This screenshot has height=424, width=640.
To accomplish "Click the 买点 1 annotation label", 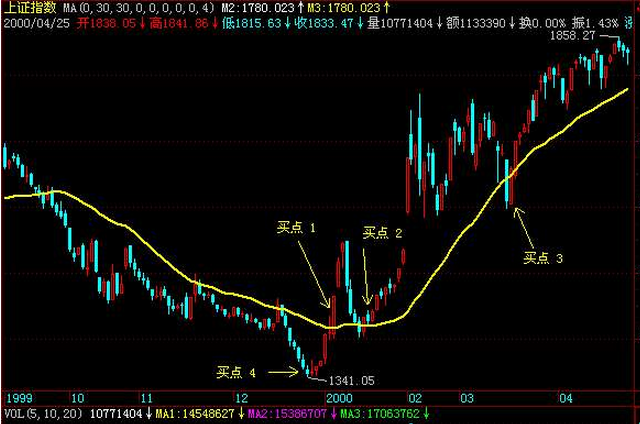I will click(296, 227).
